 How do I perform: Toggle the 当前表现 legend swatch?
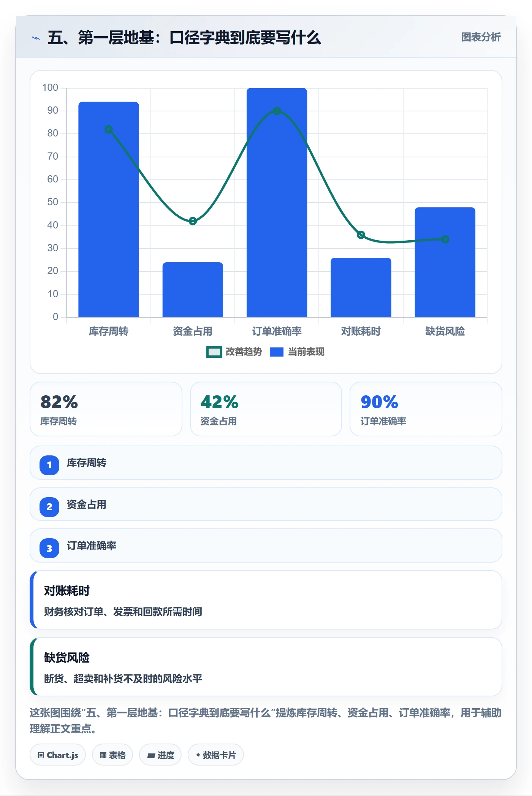[277, 352]
